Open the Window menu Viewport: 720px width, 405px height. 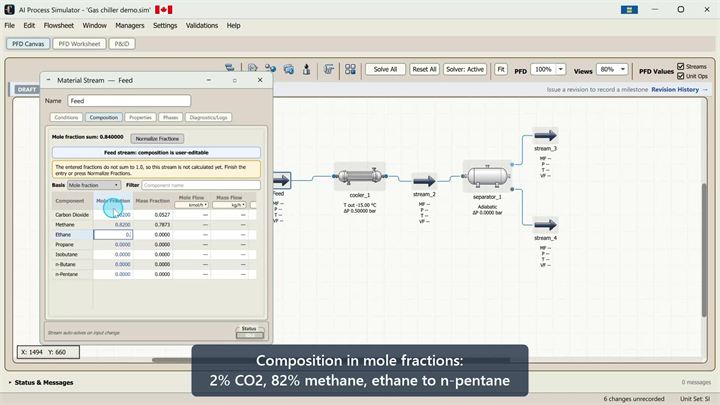point(95,26)
